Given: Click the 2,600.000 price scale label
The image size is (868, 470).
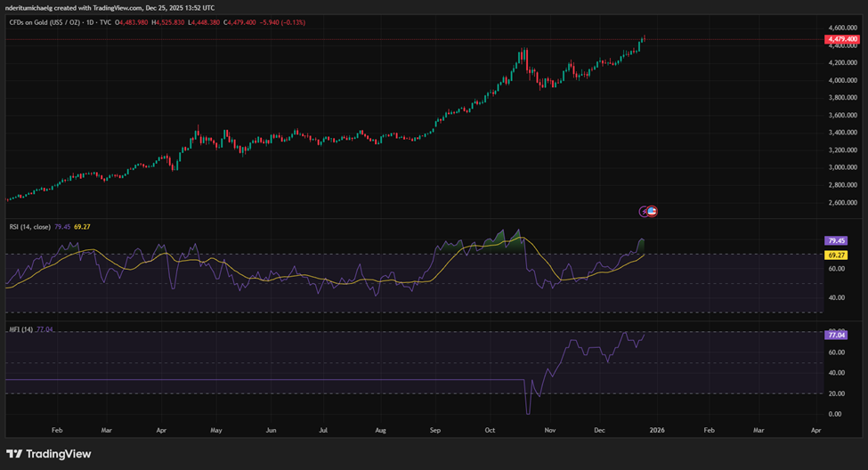Looking at the screenshot, I should (841, 202).
